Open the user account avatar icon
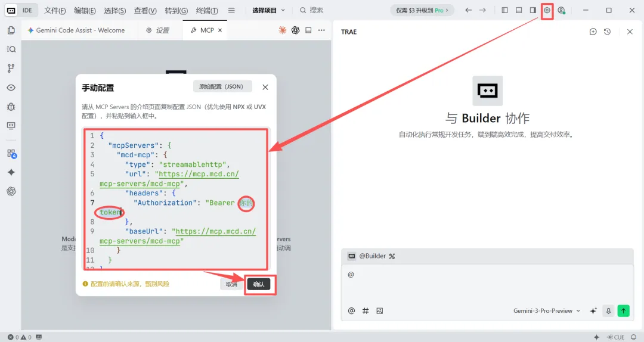Screen dimensions: 644x342 (x=562, y=10)
